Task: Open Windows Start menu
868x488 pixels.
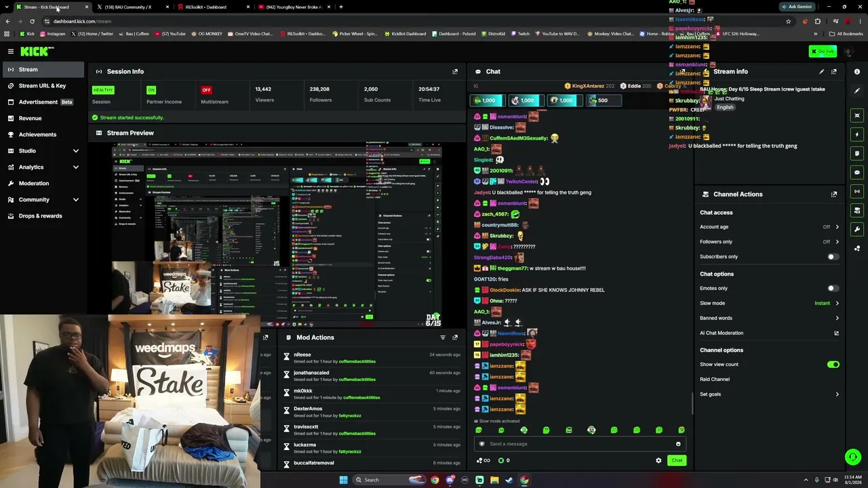Action: click(x=343, y=480)
